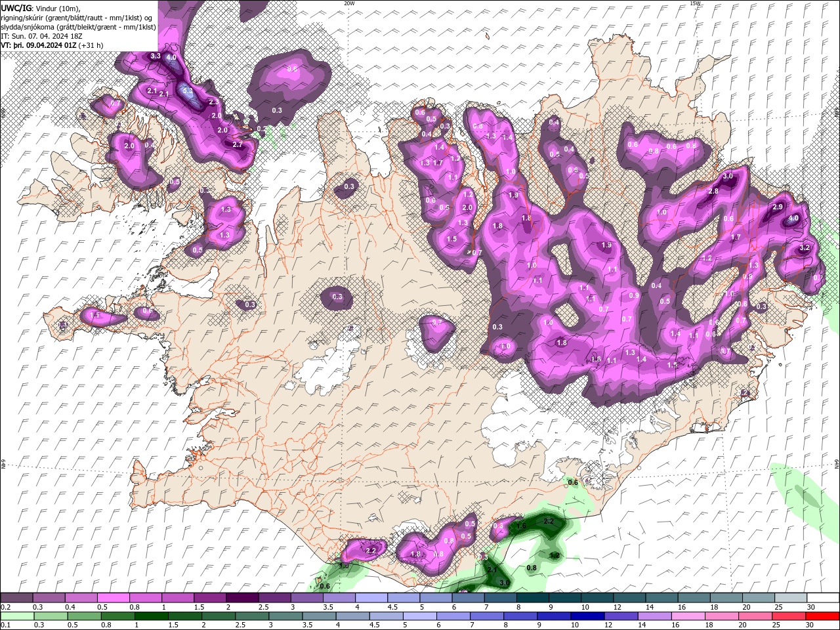The height and width of the screenshot is (630, 840).
Task: Click the dark teal snow swatch labeled 8
Action: [532, 598]
